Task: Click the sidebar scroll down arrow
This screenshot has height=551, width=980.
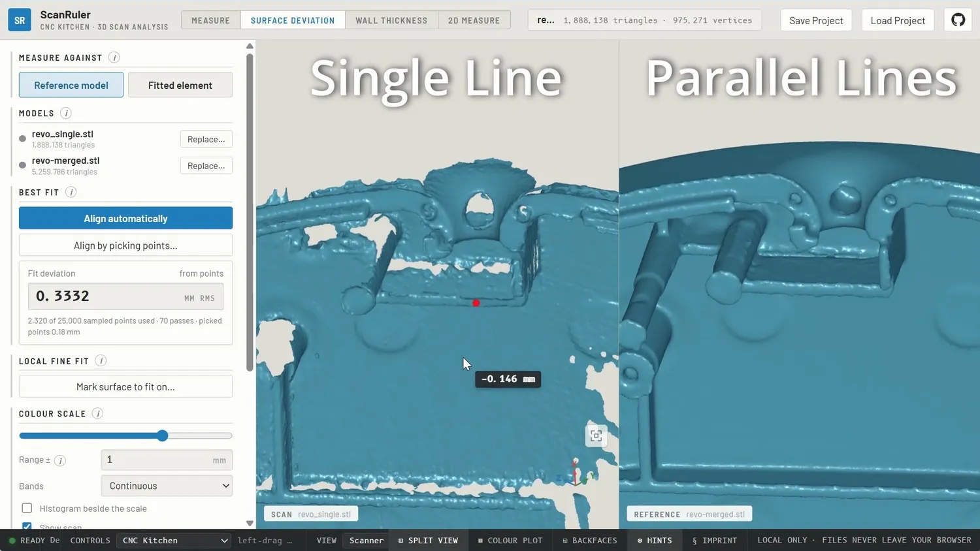Action: [x=250, y=523]
